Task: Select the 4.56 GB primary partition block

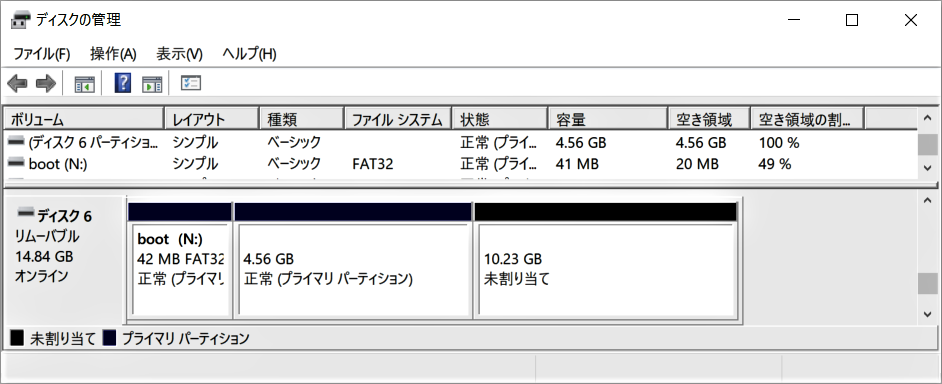Action: coord(353,269)
